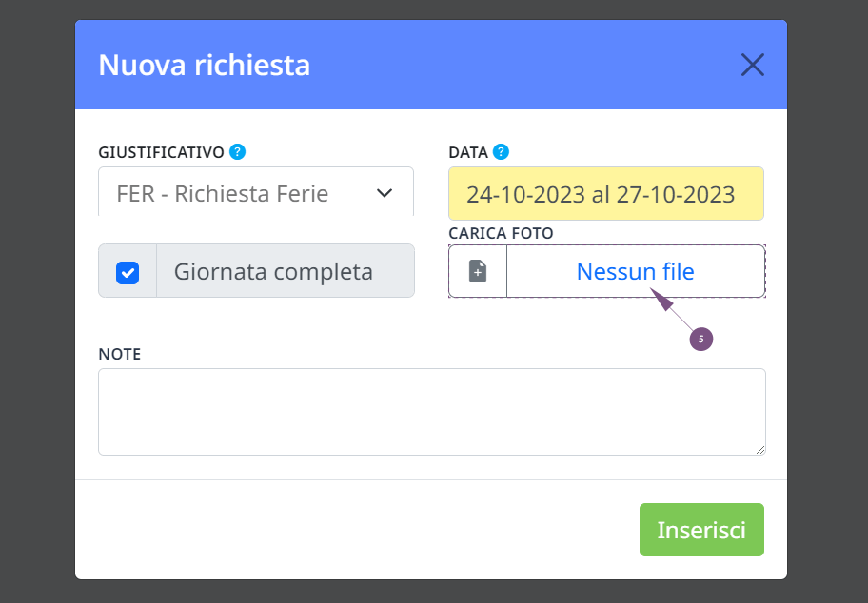Click the Giornata completa label text

tap(273, 272)
